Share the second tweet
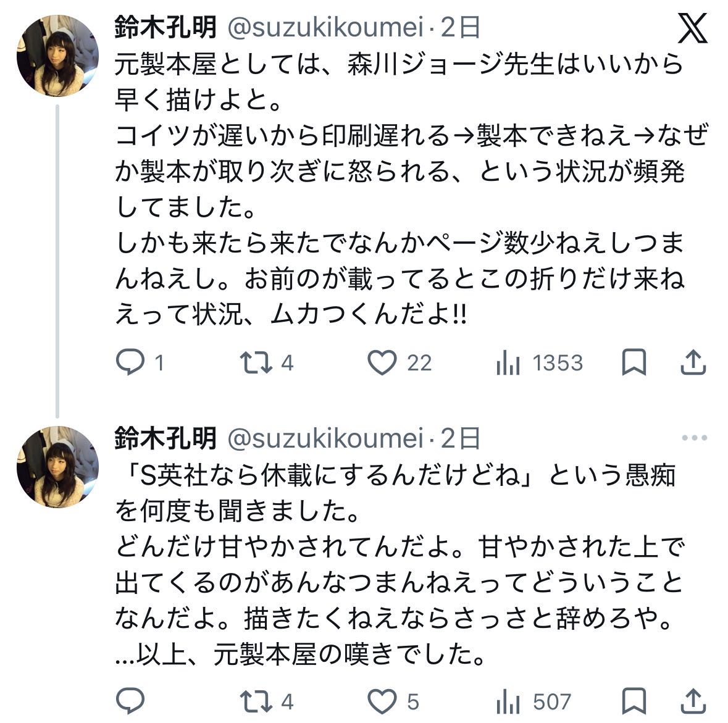Image resolution: width=728 pixels, height=723 pixels. coord(693,701)
